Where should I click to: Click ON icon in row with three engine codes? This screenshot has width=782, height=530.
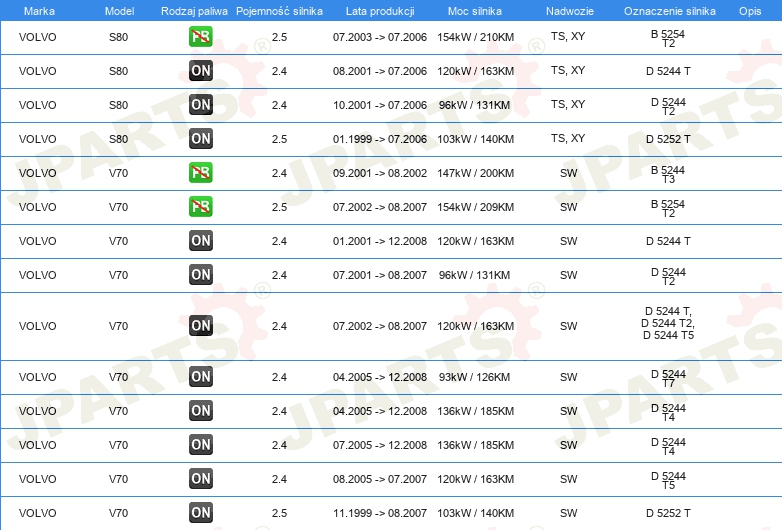201,326
